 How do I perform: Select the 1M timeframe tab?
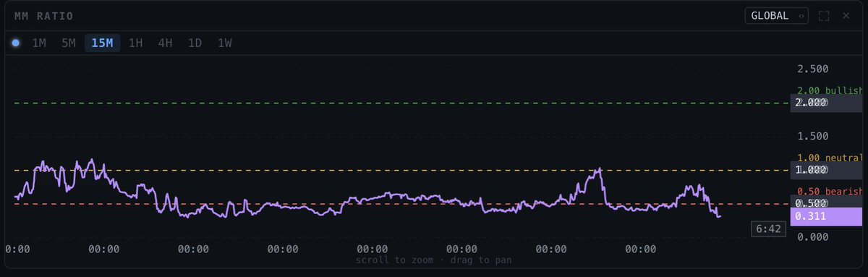[39, 43]
